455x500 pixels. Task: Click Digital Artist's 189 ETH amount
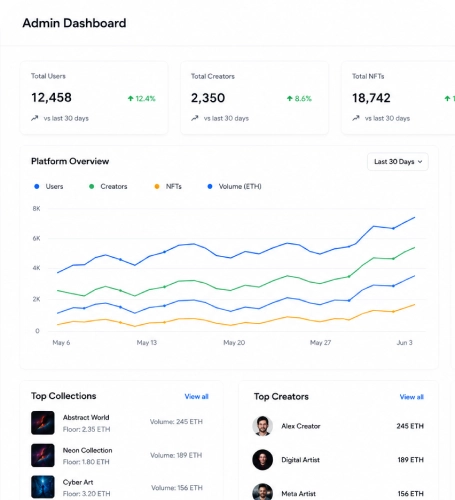[411, 460]
